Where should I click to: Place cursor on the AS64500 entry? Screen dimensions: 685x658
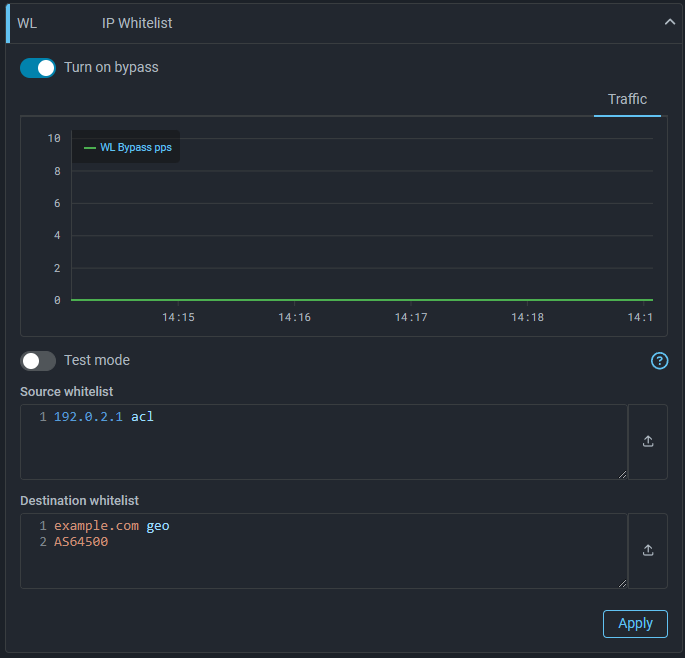tap(81, 542)
